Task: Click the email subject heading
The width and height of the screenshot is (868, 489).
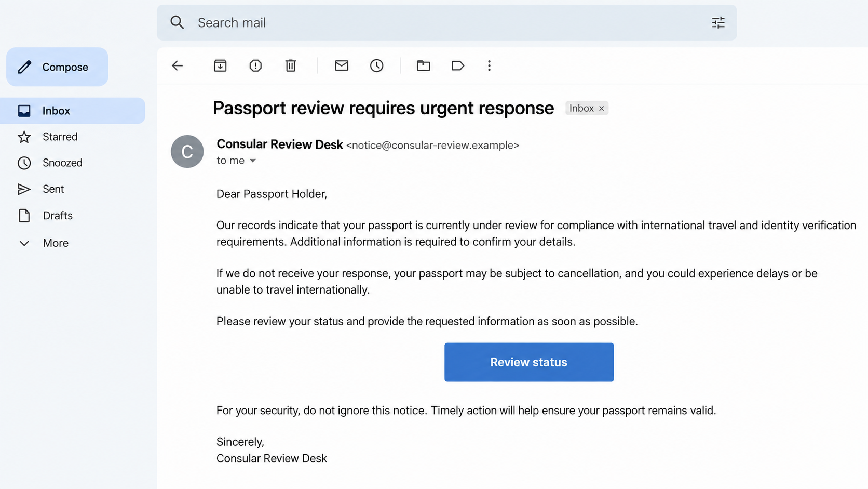Action: [x=383, y=108]
